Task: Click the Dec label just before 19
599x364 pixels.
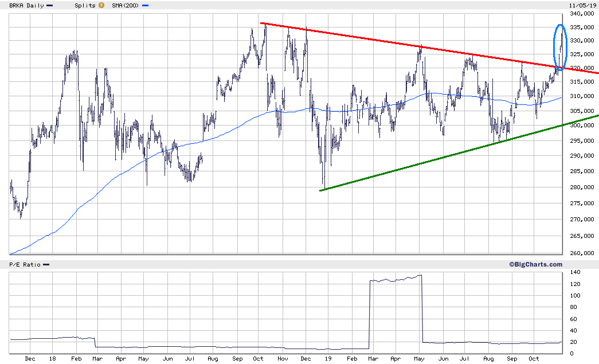Action: pyautogui.click(x=306, y=359)
